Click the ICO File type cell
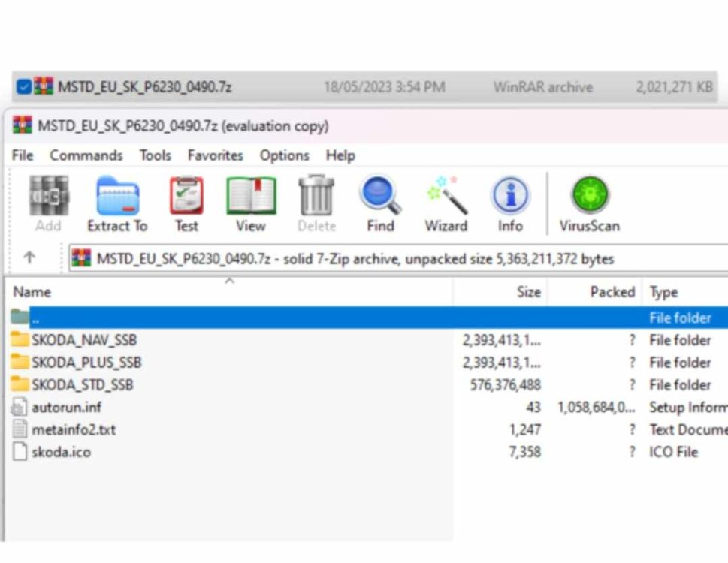Screen dimensions: 728x563 point(673,452)
